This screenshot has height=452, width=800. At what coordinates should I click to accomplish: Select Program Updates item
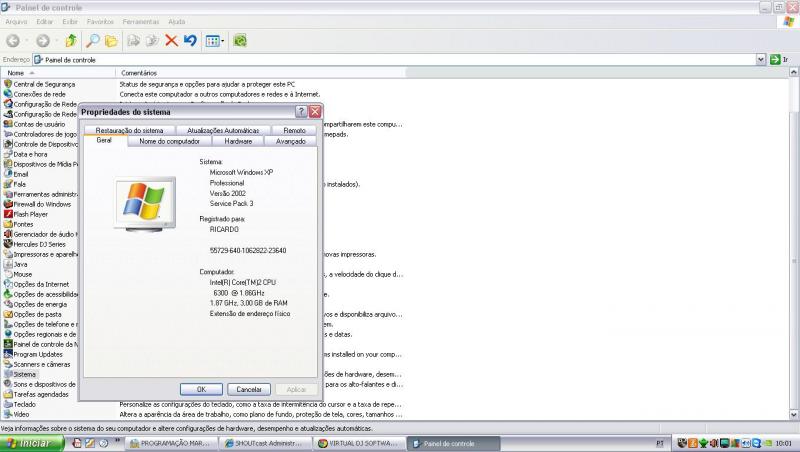(x=33, y=355)
